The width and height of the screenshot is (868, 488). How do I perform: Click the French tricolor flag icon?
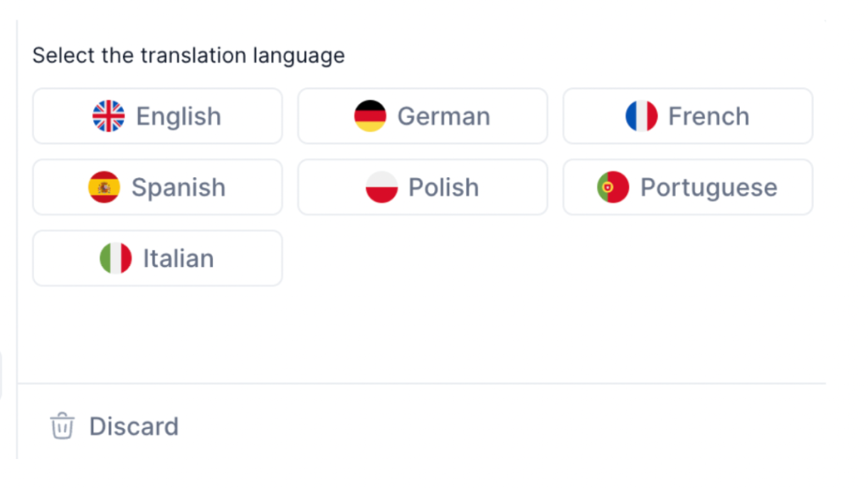[x=641, y=116]
